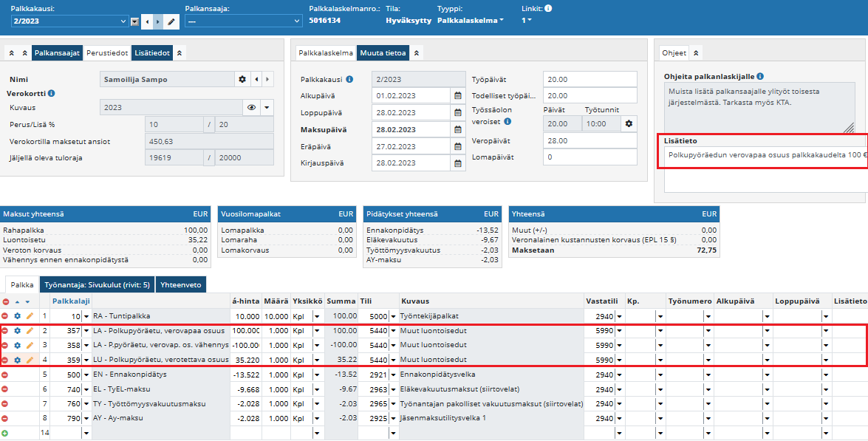Collapse the Ohjeet panel with double chevron
The width and height of the screenshot is (868, 441).
pyautogui.click(x=696, y=53)
